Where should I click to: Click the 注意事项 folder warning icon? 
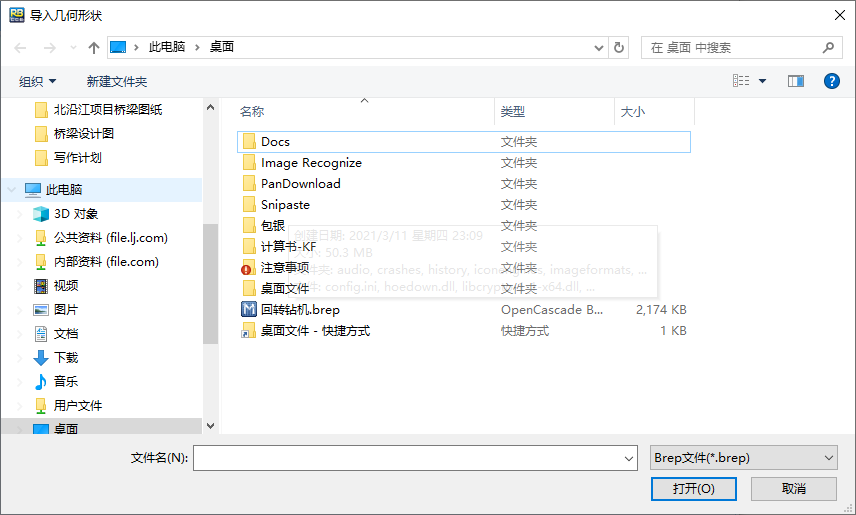(248, 268)
